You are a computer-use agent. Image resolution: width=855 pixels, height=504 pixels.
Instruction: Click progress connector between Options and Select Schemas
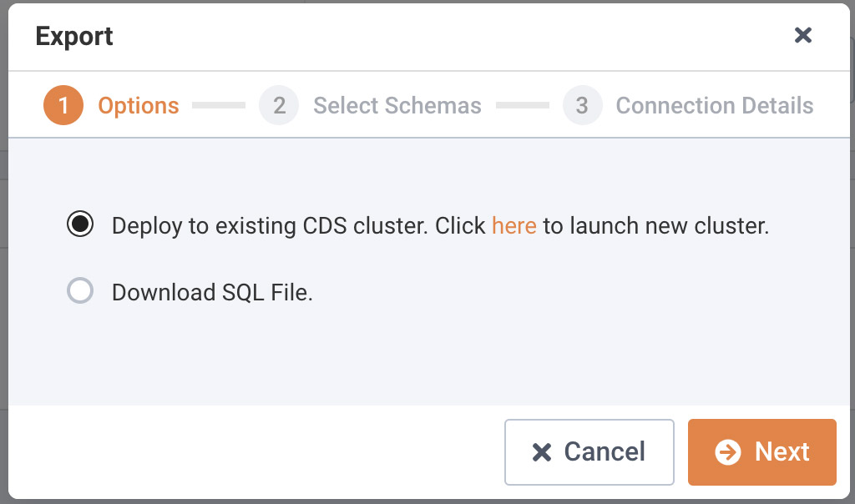click(219, 106)
